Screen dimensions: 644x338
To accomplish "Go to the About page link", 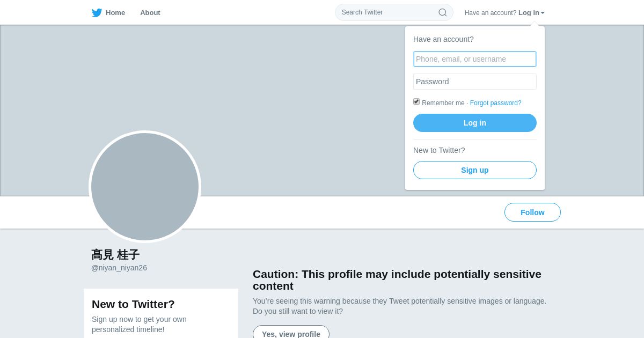I will [x=150, y=13].
